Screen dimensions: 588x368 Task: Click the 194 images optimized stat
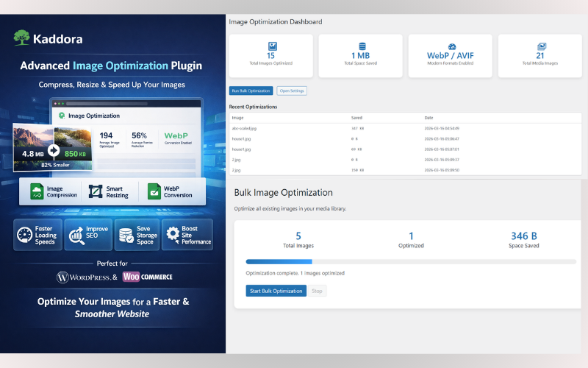[106, 135]
